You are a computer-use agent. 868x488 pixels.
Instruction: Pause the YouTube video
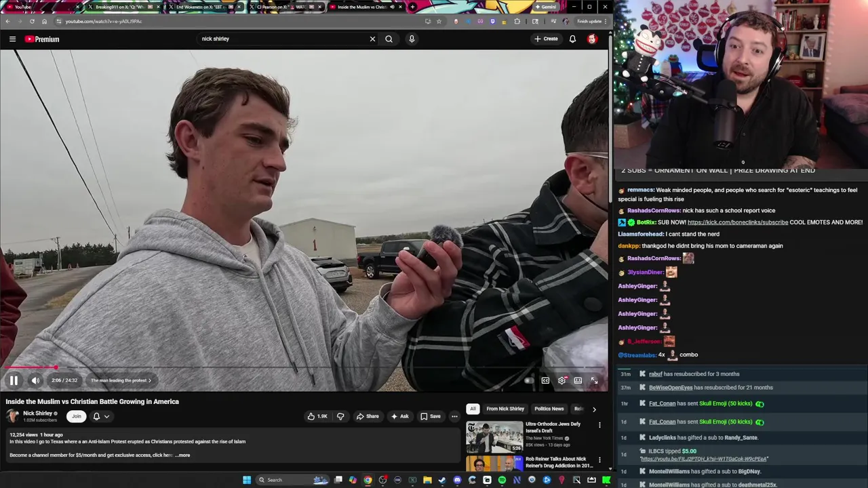pos(14,380)
